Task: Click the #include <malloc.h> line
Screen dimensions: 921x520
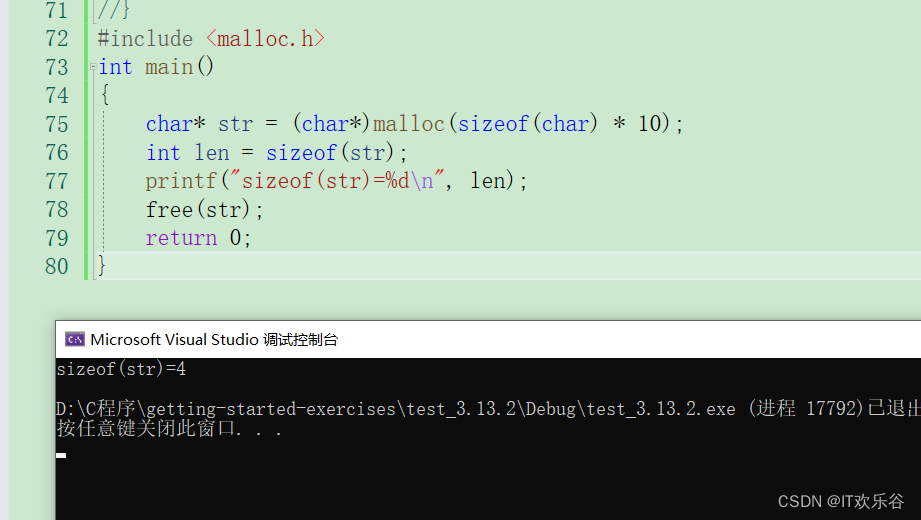Action: click(x=211, y=39)
